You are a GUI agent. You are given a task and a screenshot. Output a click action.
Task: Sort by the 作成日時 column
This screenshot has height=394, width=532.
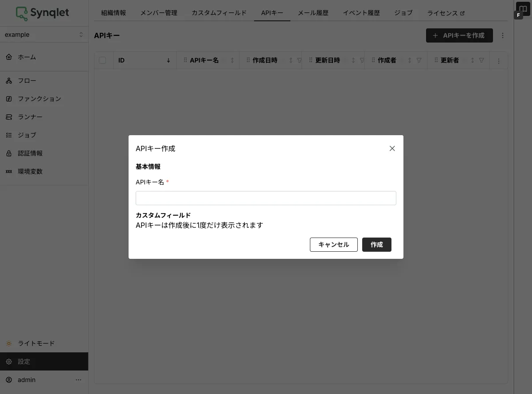[291, 60]
